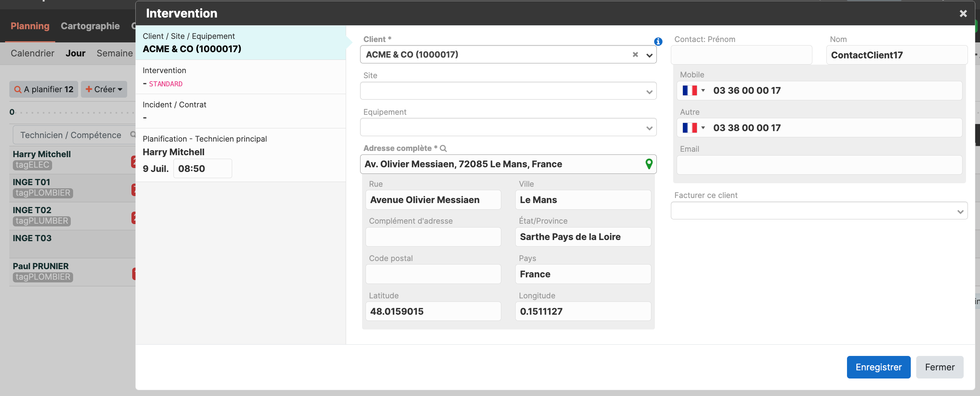Screen dimensions: 980x396
Task: Click the État/Province field
Action: click(x=583, y=237)
